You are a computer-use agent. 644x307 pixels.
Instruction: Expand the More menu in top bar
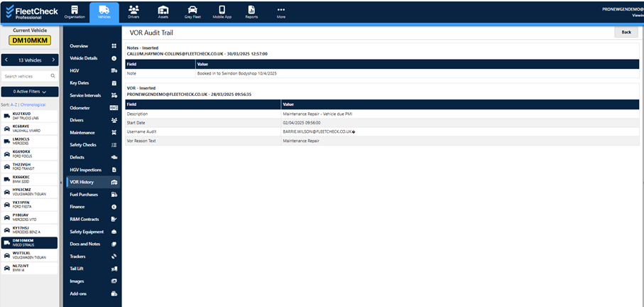click(281, 11)
